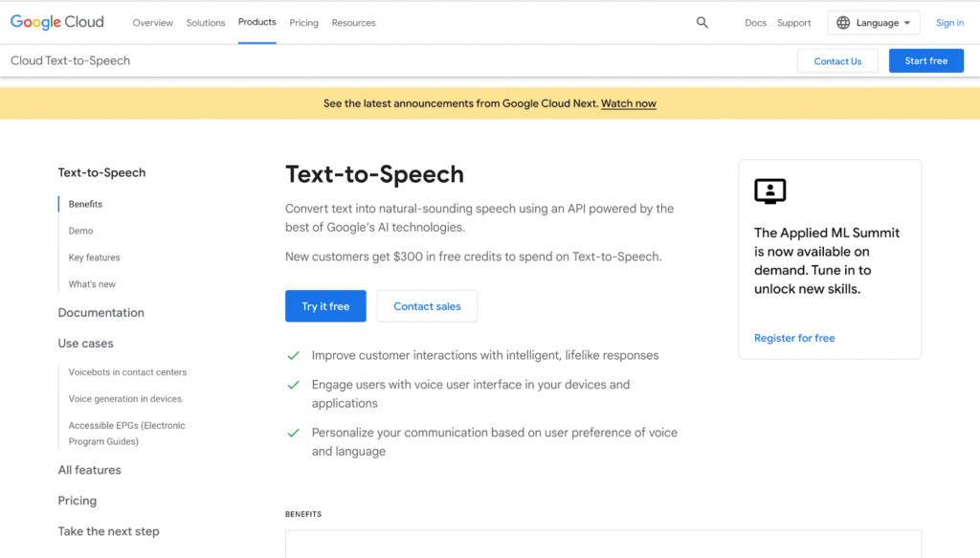Jump to What's new in sidebar
Viewport: 980px width, 558px height.
(x=92, y=284)
